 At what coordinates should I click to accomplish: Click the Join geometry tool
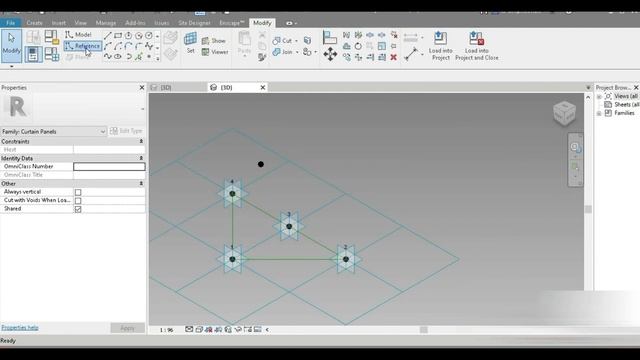pyautogui.click(x=282, y=52)
